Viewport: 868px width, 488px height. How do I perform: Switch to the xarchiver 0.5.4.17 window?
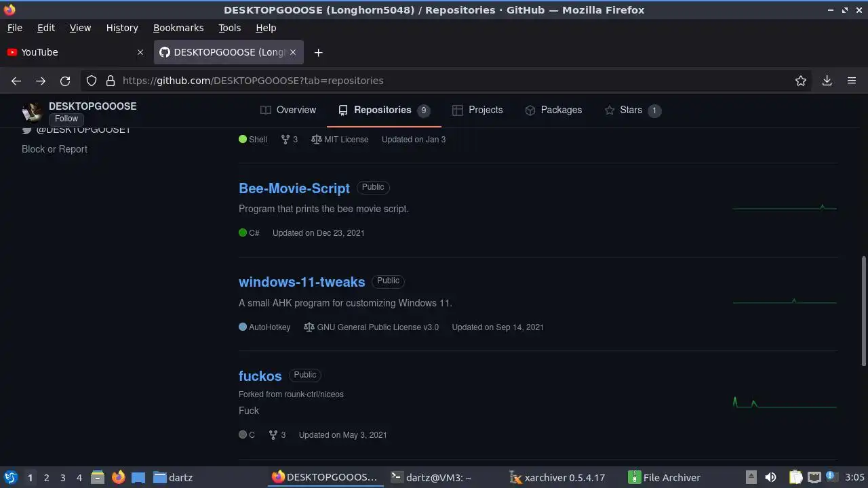(557, 478)
